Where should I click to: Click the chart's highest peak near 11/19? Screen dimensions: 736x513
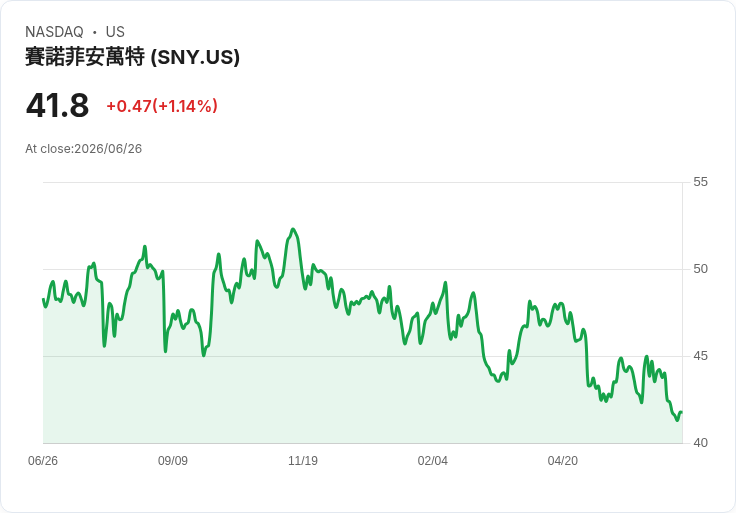(x=293, y=230)
